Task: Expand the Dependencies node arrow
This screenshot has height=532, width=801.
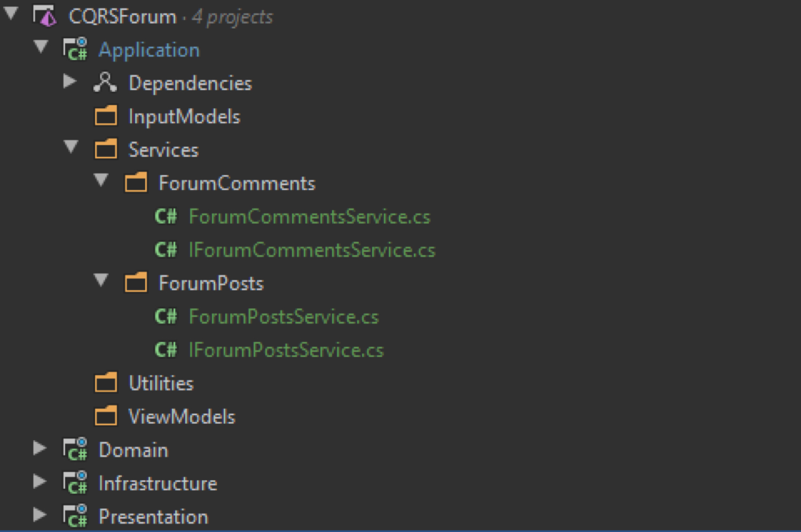Action: point(69,82)
